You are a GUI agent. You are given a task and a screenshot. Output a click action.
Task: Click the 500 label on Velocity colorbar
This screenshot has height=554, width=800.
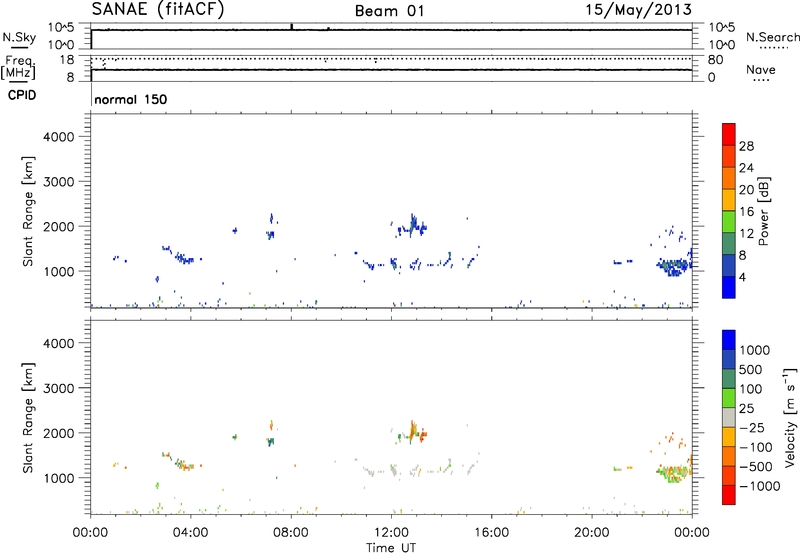pos(751,369)
